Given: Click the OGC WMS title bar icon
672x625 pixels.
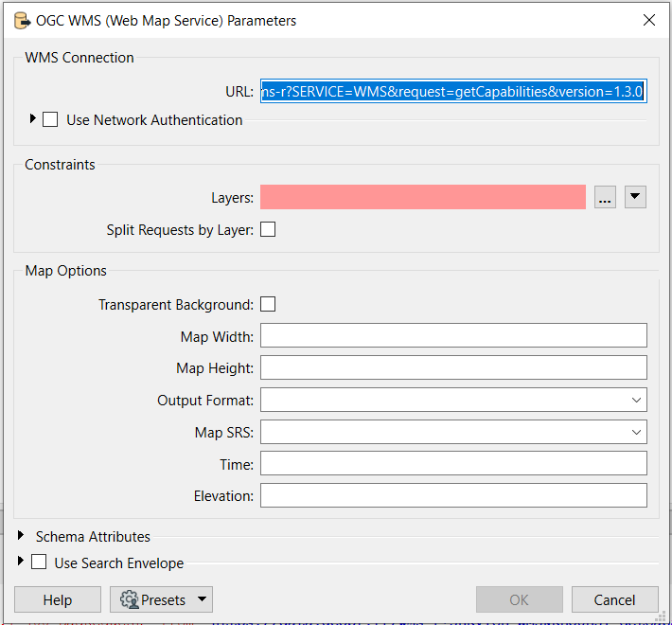Looking at the screenshot, I should (21, 20).
